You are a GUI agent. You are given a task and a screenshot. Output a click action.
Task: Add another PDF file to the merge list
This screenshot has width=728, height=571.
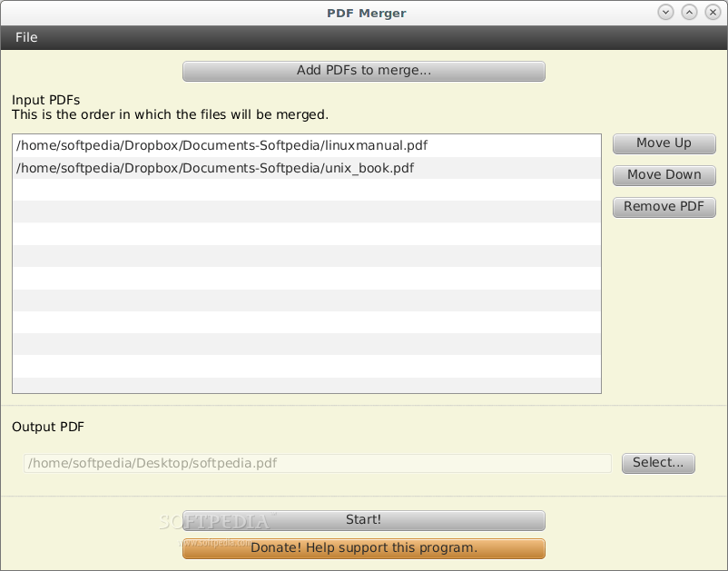(x=363, y=71)
